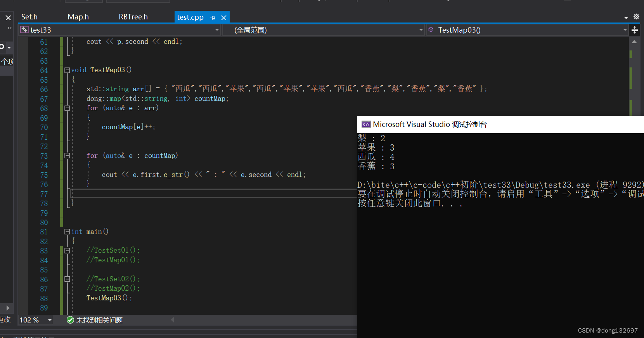Click the std::string arr[] declaration
This screenshot has height=338, width=644.
286,89
